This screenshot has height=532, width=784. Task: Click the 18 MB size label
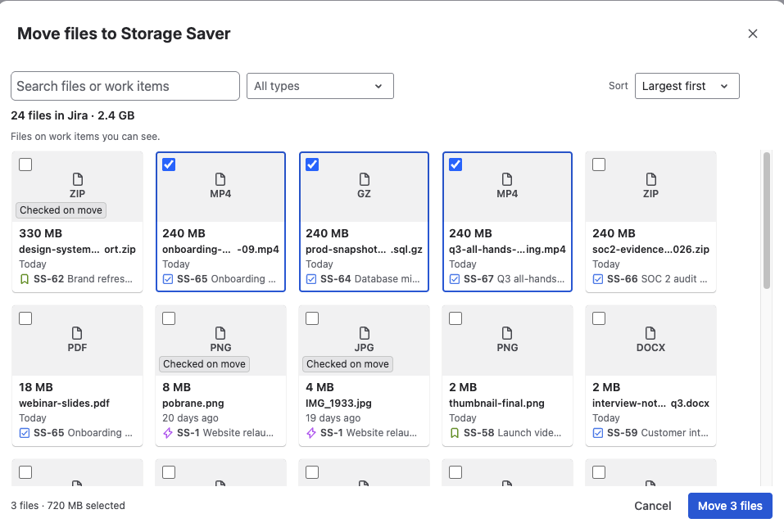(x=36, y=387)
